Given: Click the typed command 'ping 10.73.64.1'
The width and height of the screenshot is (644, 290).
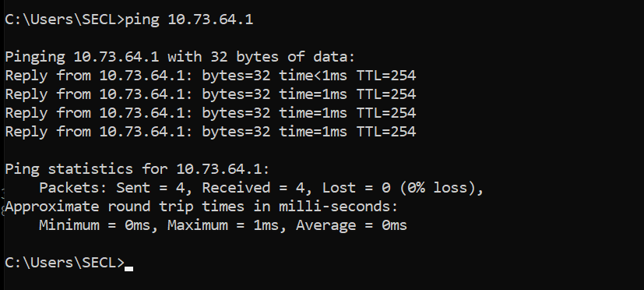Looking at the screenshot, I should click(189, 19).
